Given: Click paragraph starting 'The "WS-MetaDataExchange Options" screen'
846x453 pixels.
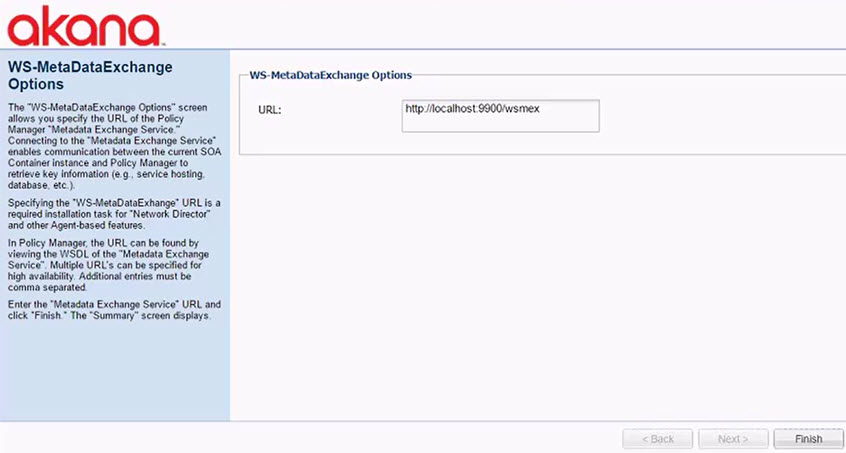Looking at the screenshot, I should tap(114, 146).
